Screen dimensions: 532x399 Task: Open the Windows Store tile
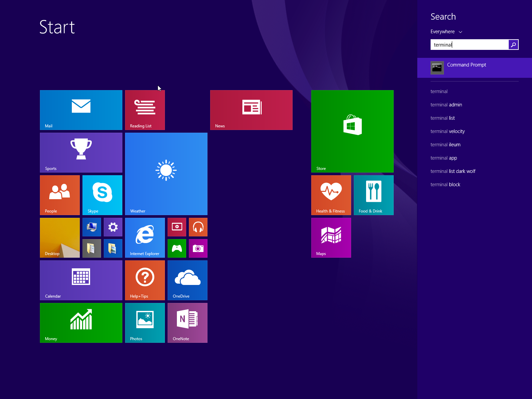tap(352, 131)
